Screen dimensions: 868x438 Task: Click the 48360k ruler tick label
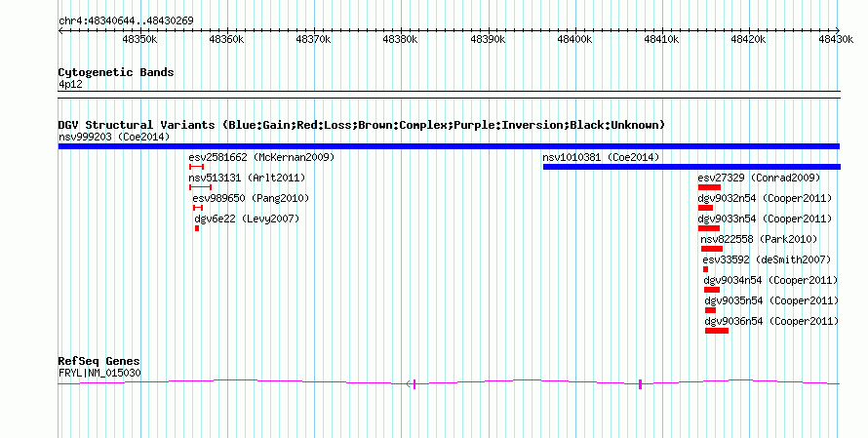coord(226,39)
